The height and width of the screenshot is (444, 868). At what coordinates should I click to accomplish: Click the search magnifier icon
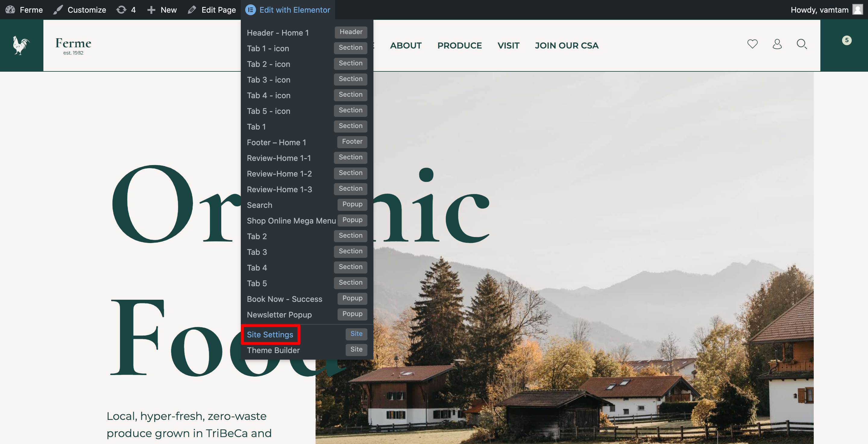[x=802, y=44]
